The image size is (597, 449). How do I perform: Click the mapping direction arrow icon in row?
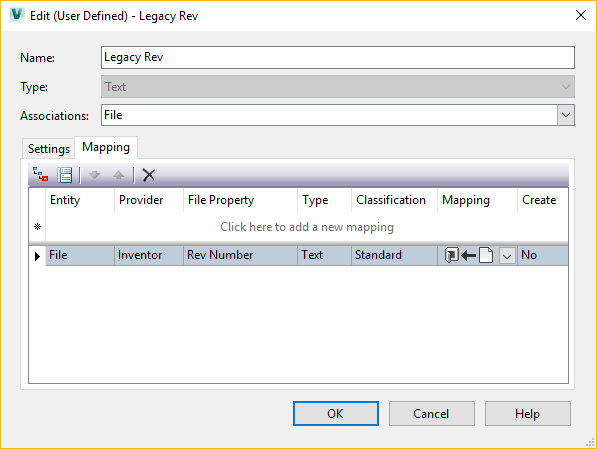[469, 255]
